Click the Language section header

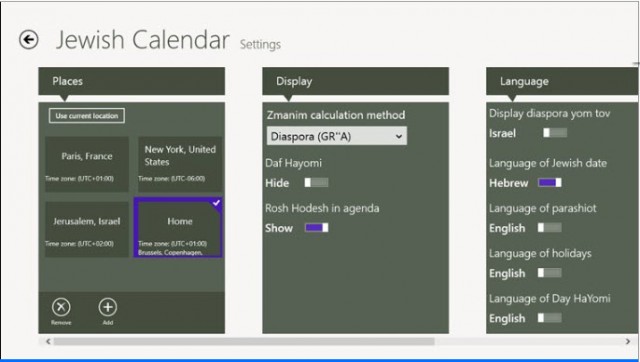click(562, 81)
